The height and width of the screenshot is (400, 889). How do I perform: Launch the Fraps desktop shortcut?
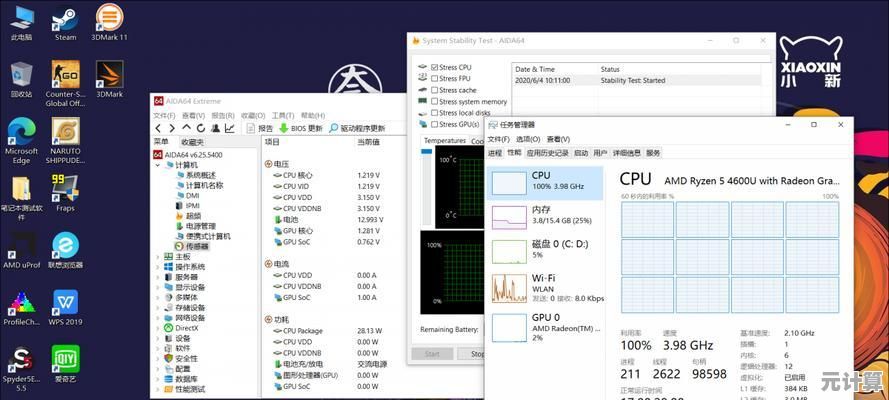pyautogui.click(x=65, y=189)
